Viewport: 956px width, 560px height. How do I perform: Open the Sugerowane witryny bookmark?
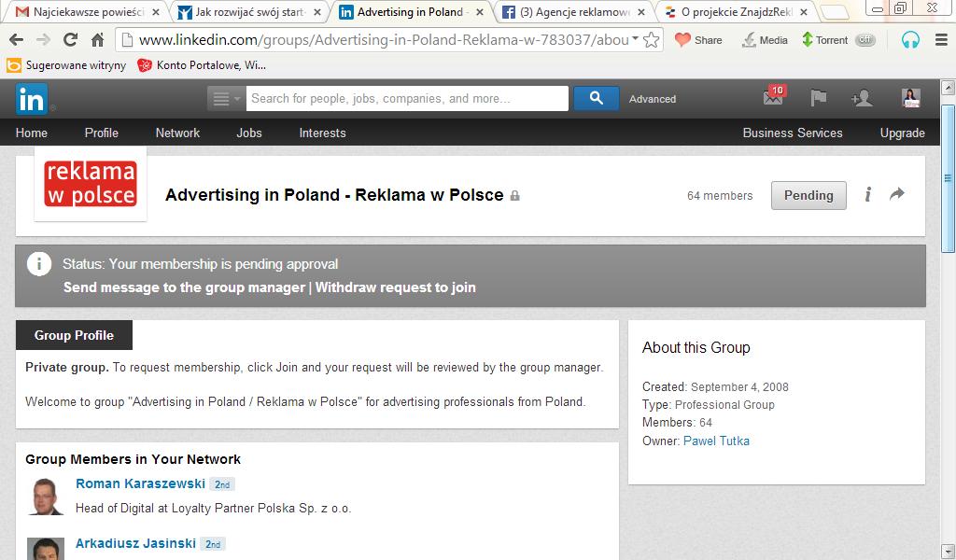coord(66,65)
